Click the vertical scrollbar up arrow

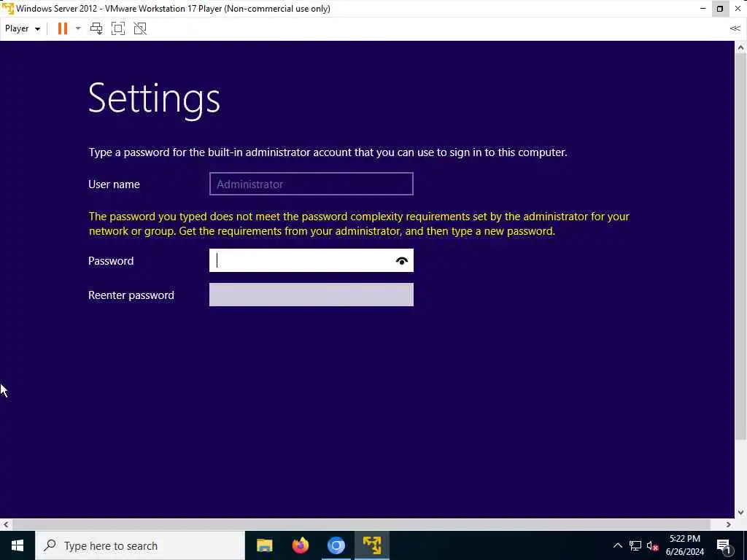tap(741, 47)
